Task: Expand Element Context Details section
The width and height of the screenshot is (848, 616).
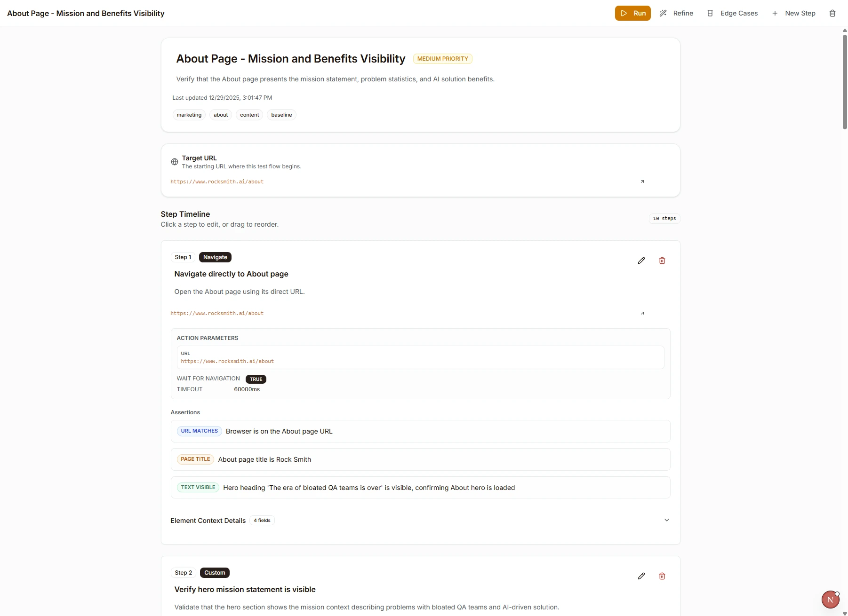Action: coord(666,520)
